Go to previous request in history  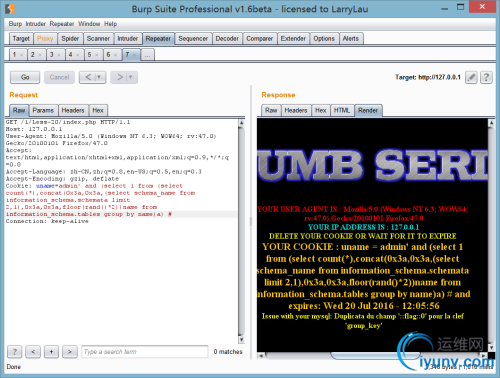88,77
